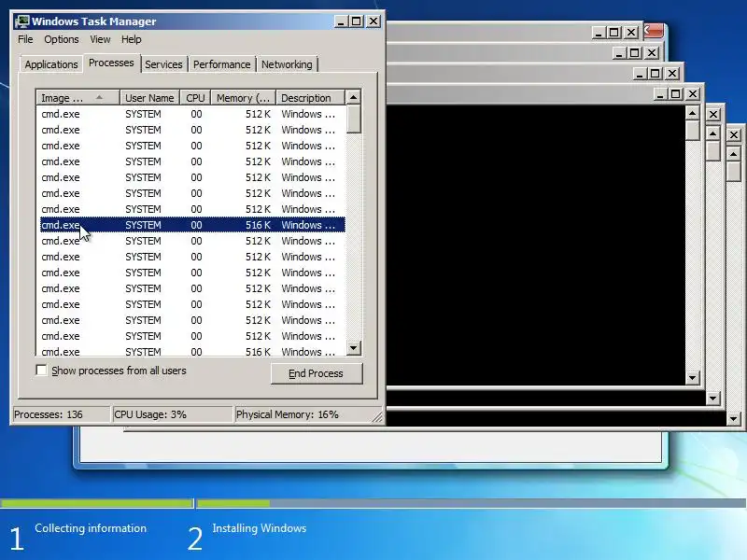The image size is (747, 560).
Task: Switch to the Applications tab
Action: click(x=51, y=64)
